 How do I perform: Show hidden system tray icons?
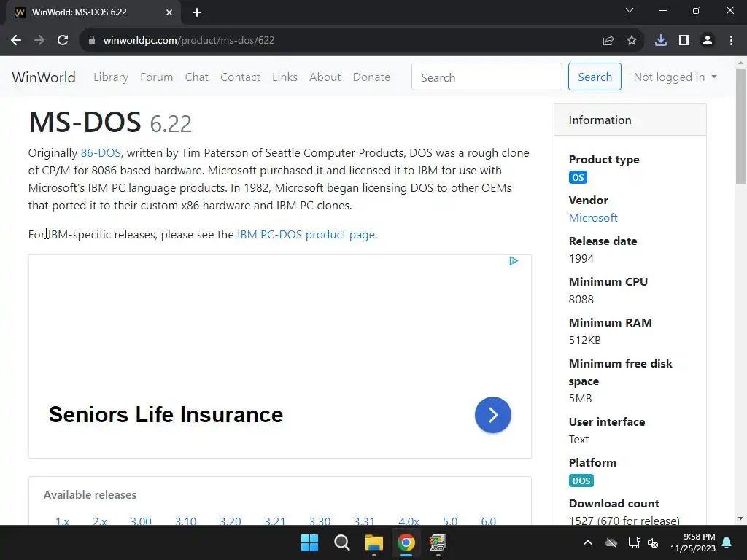point(588,542)
